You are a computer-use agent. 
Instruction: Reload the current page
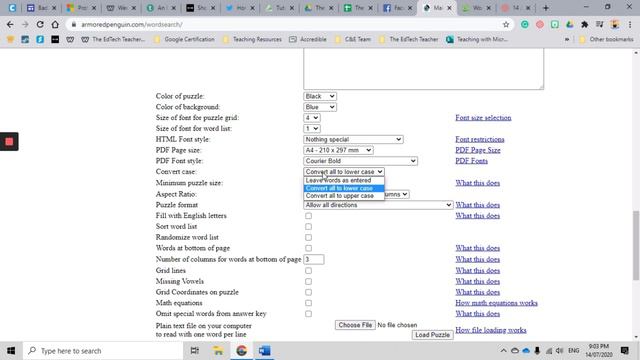tap(40, 24)
